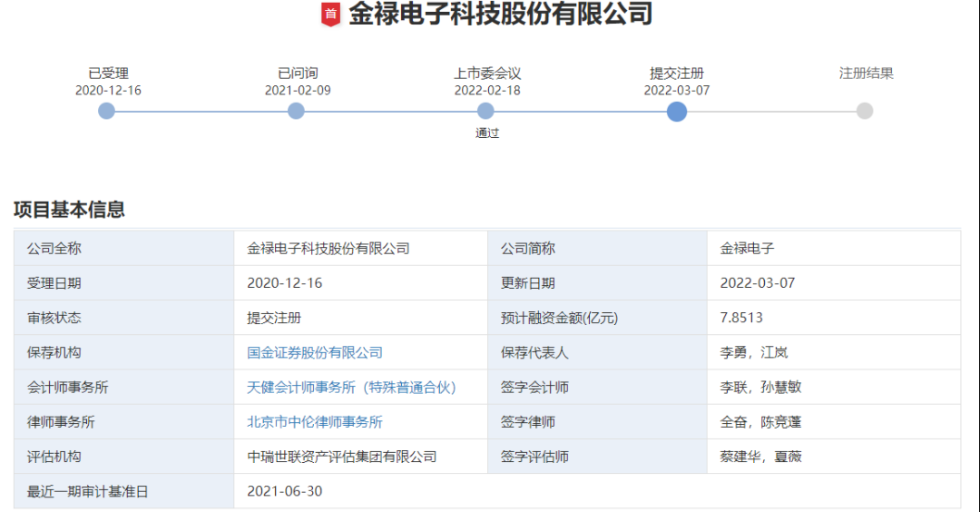The width and height of the screenshot is (980, 512).
Task: Click the 项目基本信息 section heading
Action: point(69,210)
